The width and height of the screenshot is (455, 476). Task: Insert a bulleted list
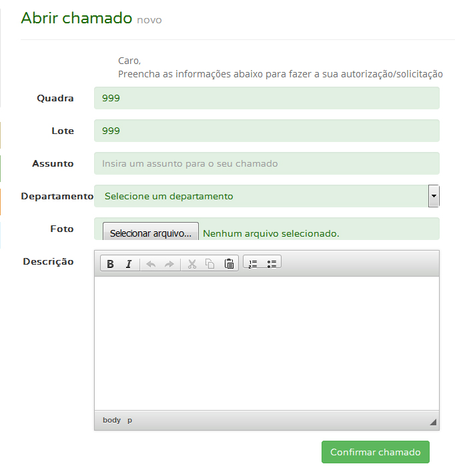272,264
